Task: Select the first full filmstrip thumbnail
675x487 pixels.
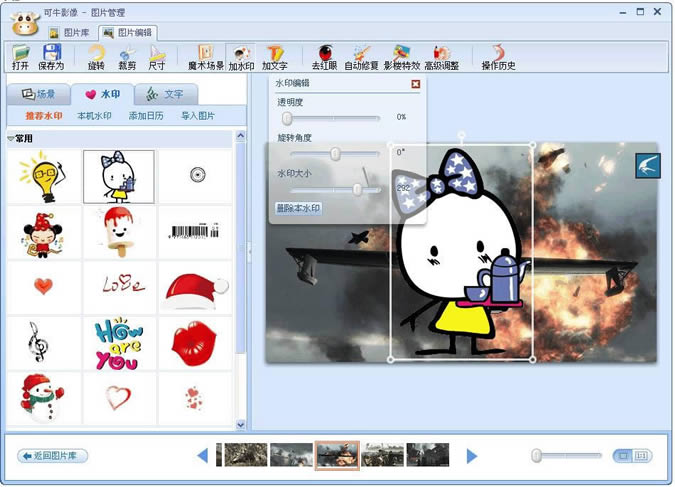Action: click(x=246, y=455)
